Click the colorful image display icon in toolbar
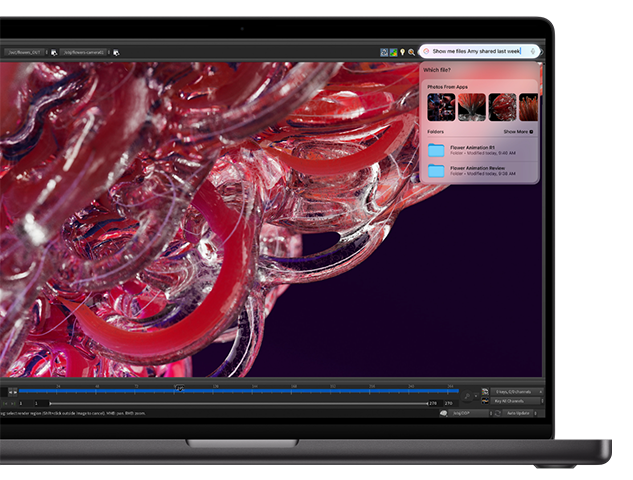The height and width of the screenshot is (480, 633). tap(393, 52)
